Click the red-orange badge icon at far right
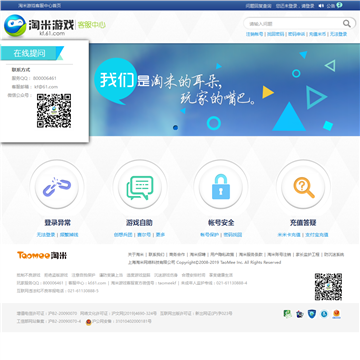The width and height of the screenshot is (360, 360). (337, 314)
